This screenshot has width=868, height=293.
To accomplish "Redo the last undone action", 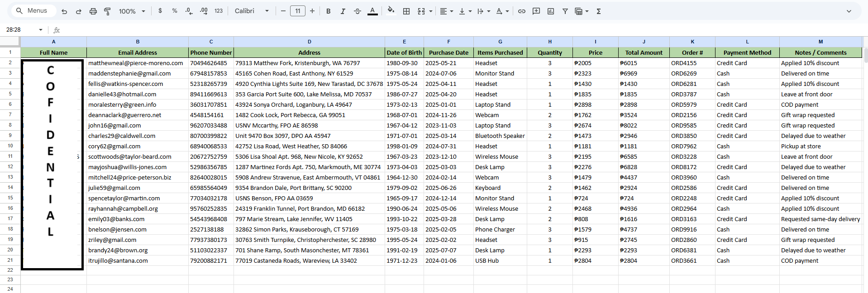I will coord(79,11).
